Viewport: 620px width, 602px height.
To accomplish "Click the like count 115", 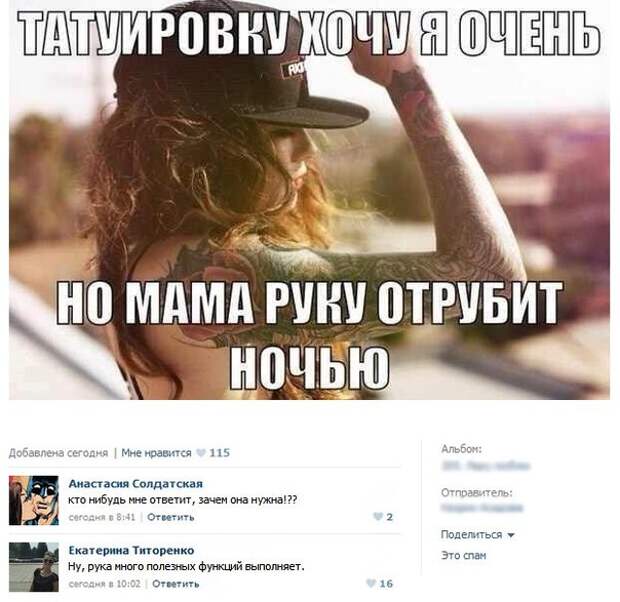I will tap(219, 452).
